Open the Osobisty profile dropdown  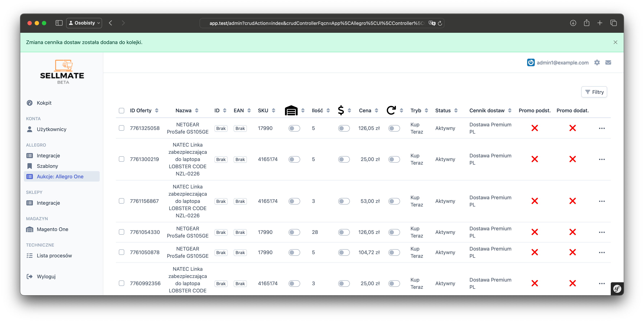pyautogui.click(x=84, y=23)
